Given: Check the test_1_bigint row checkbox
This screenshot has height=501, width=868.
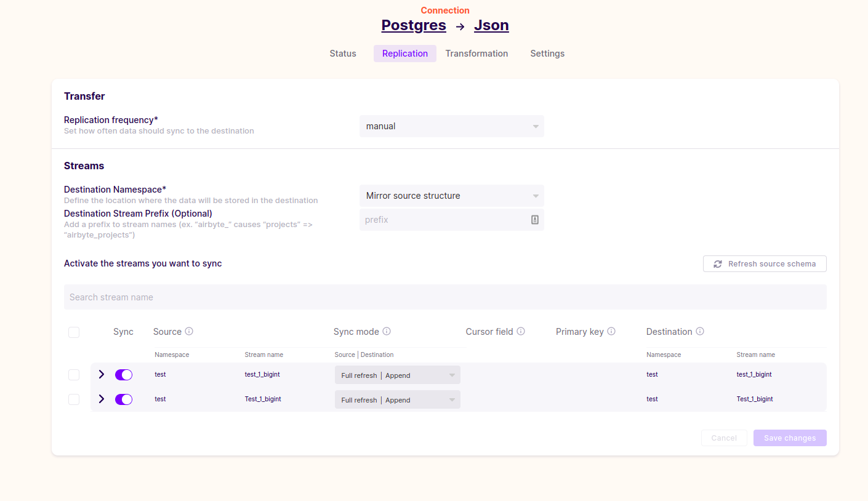Looking at the screenshot, I should coord(74,375).
